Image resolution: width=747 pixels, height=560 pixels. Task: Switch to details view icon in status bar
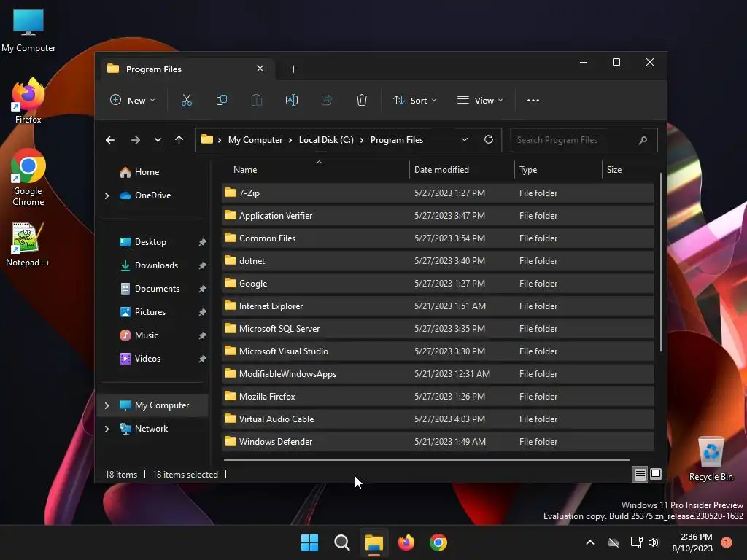(x=640, y=474)
